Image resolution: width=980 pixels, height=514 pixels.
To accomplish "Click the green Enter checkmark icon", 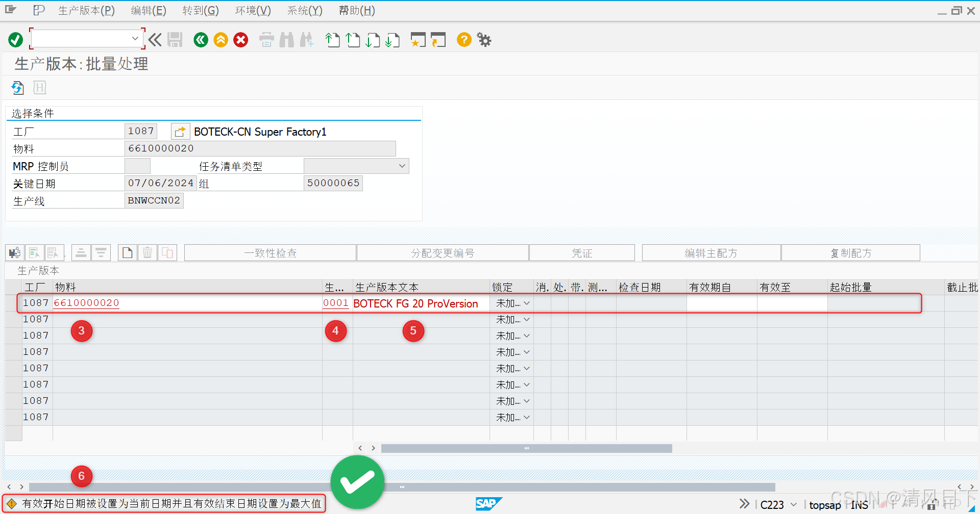I will (x=15, y=40).
